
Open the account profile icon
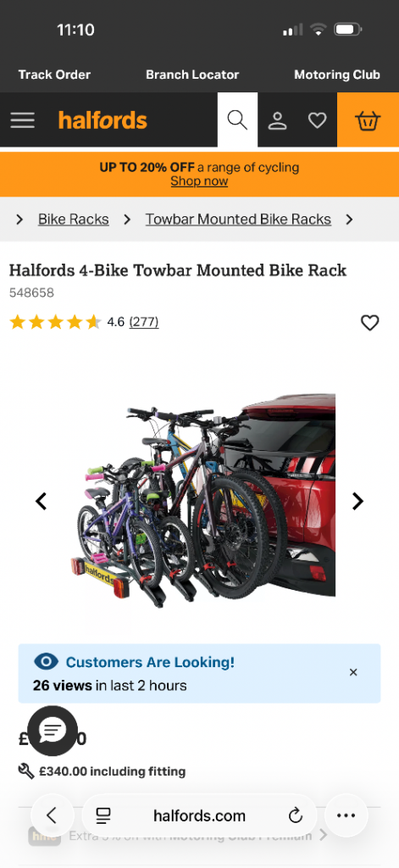pyautogui.click(x=277, y=120)
